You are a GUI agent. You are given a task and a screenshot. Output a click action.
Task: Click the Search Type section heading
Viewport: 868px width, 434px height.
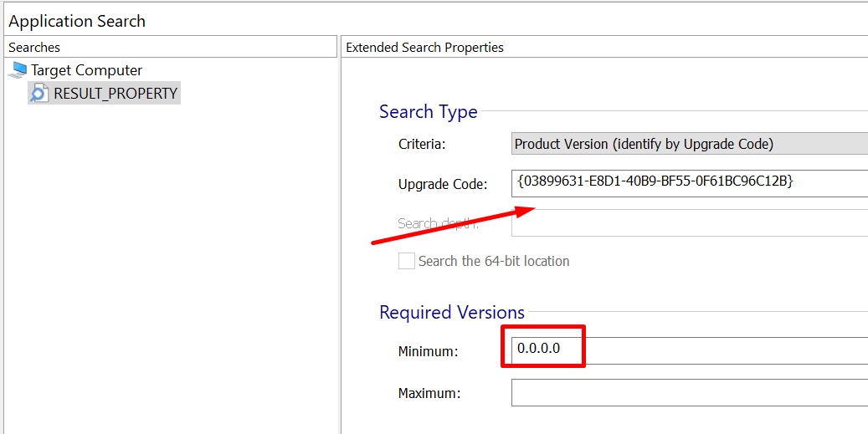click(x=428, y=111)
